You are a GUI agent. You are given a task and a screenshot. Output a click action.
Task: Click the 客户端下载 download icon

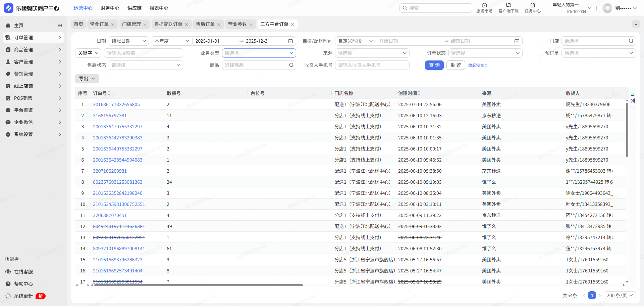click(508, 5)
